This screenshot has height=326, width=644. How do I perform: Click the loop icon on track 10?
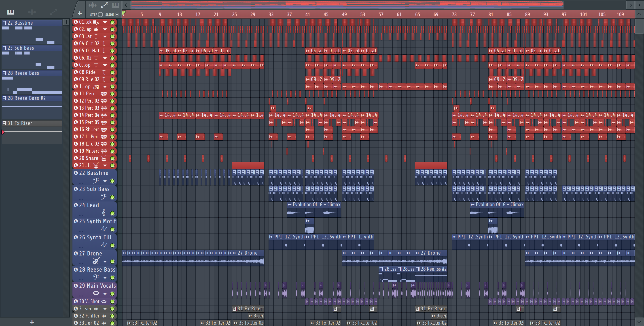pos(96,87)
